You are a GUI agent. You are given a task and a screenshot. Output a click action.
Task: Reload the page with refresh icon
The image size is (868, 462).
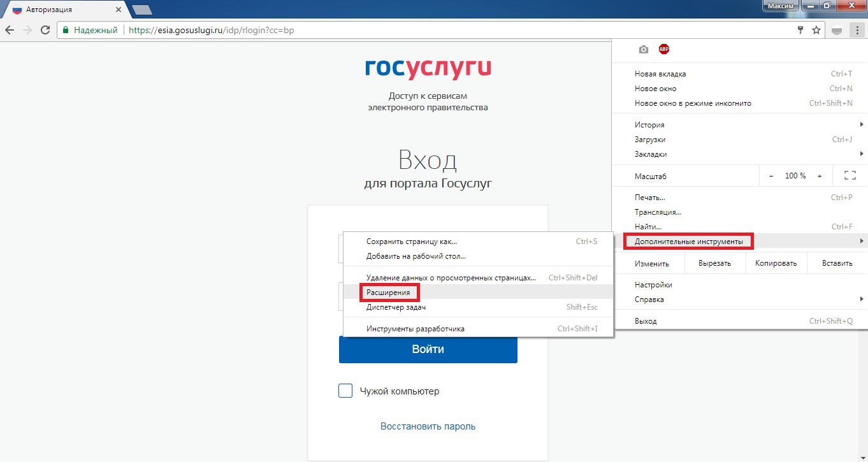pyautogui.click(x=45, y=30)
